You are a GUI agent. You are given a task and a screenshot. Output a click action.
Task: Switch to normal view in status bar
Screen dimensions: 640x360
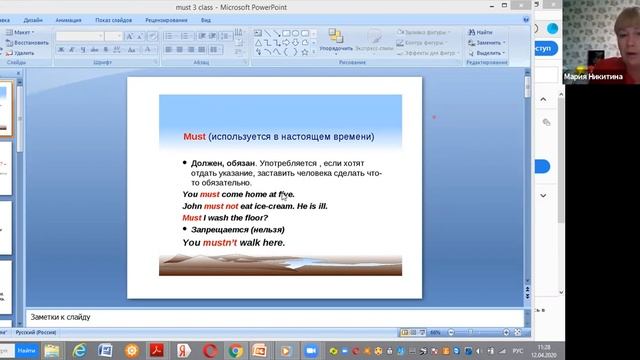tap(404, 333)
